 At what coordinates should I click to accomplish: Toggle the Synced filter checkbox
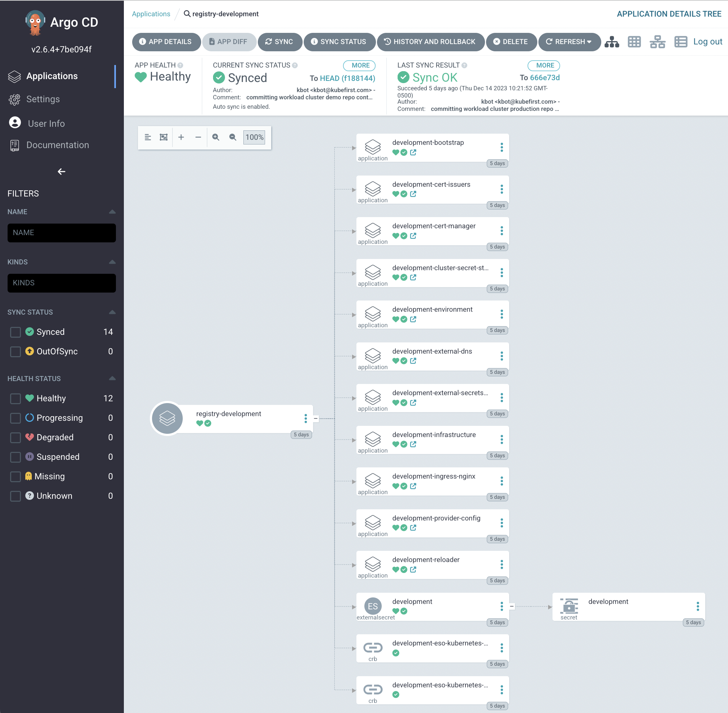pos(15,332)
